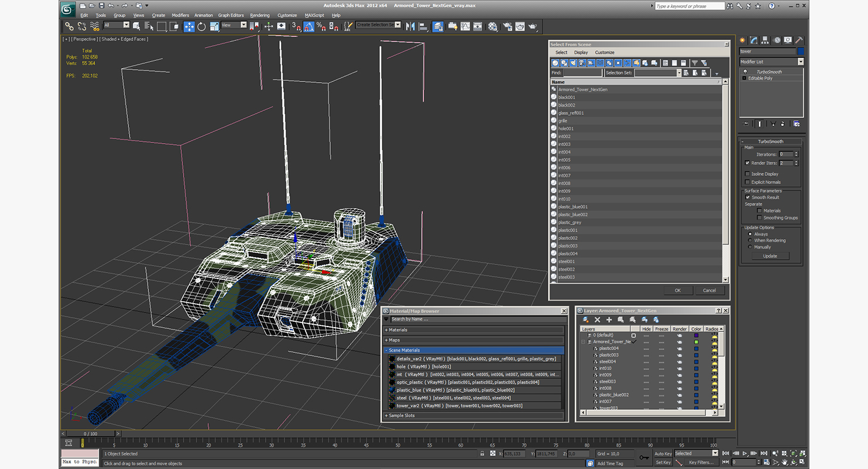Select the Select and Move tool
The height and width of the screenshot is (469, 868).
(189, 26)
